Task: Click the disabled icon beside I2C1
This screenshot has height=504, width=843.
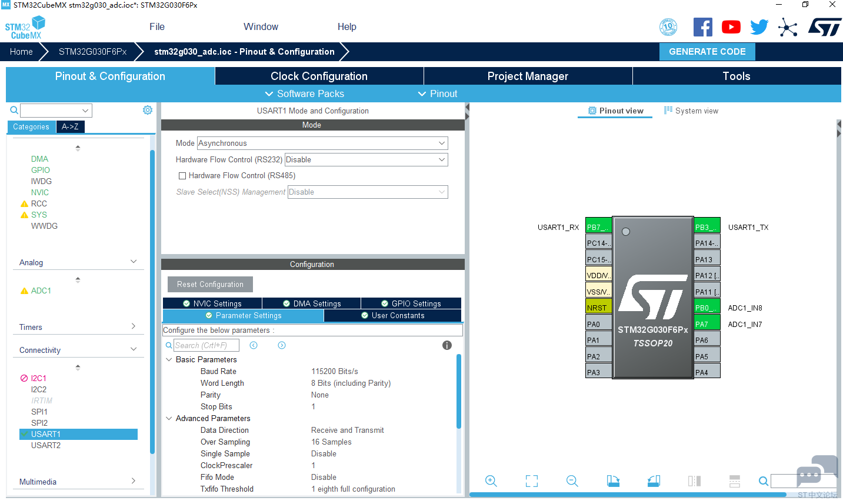Action: tap(24, 378)
